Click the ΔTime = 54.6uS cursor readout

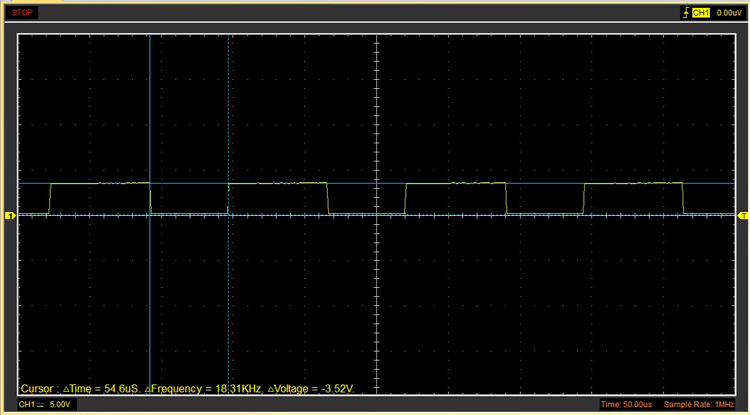pos(102,389)
